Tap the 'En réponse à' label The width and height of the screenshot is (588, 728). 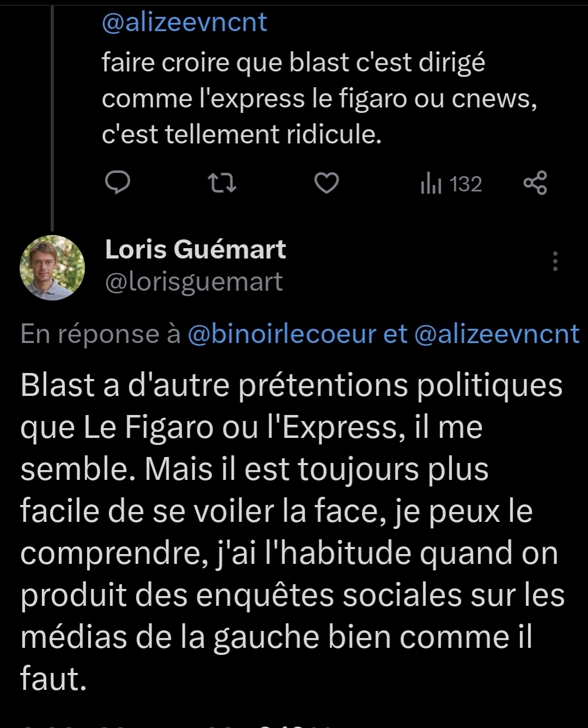tap(100, 334)
